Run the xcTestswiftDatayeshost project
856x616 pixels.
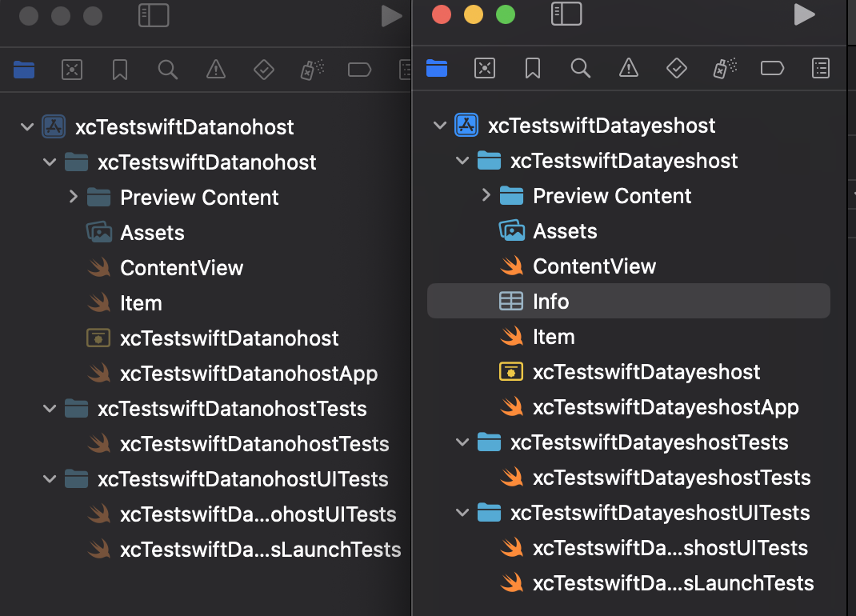(x=804, y=14)
